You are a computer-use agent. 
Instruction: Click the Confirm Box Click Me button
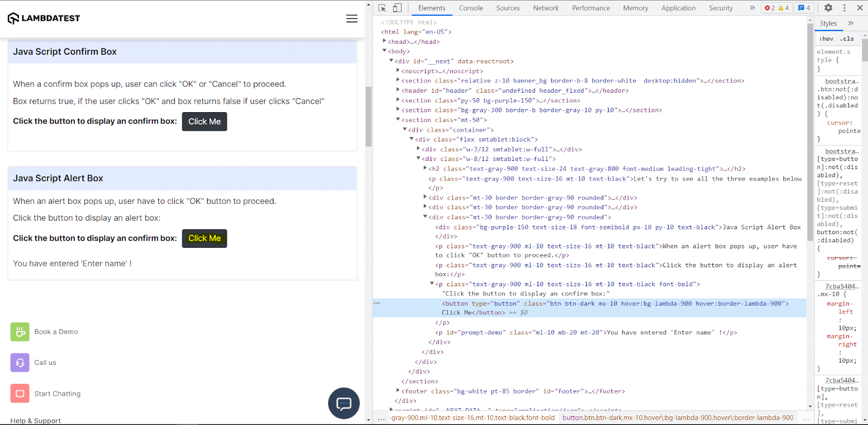204,122
